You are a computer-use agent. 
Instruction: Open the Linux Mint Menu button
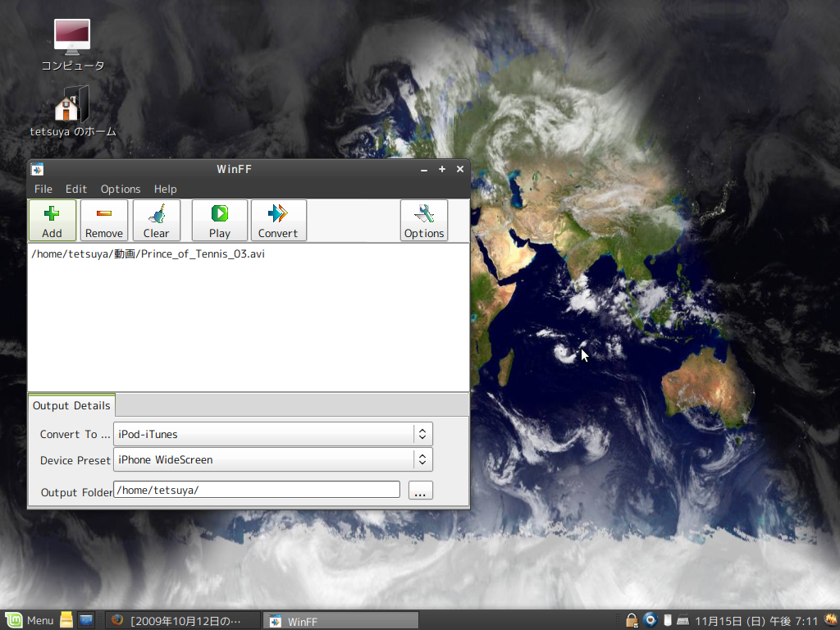[30, 620]
